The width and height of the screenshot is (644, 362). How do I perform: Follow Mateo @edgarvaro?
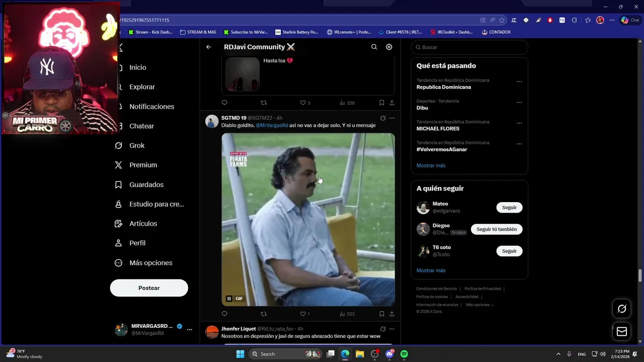(509, 208)
